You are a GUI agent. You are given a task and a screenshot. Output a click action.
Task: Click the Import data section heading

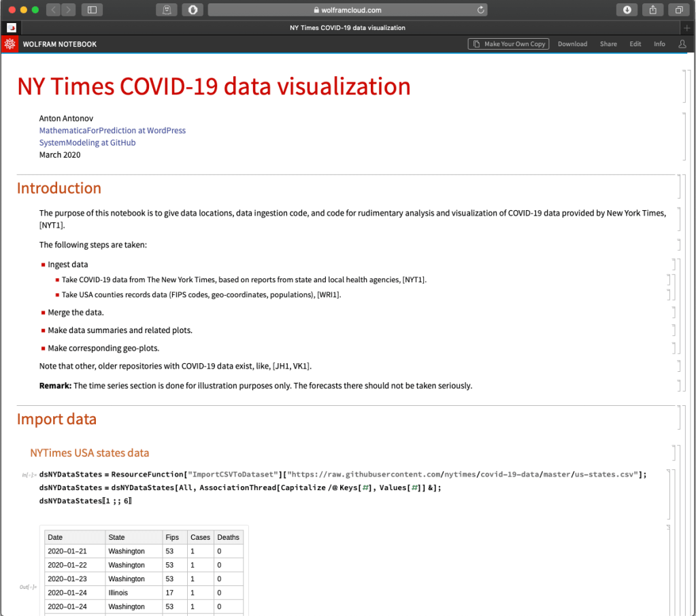click(56, 419)
